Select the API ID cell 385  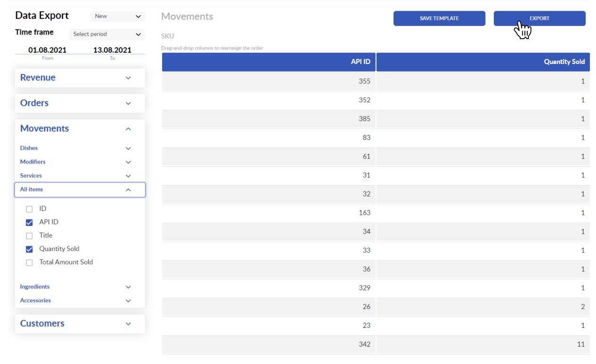[269, 119]
